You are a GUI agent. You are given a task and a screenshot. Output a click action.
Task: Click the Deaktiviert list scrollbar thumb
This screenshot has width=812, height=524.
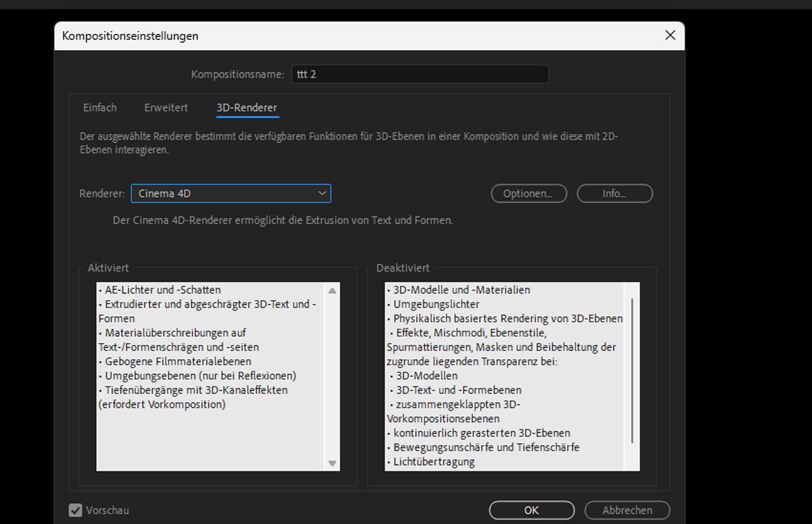(x=633, y=371)
